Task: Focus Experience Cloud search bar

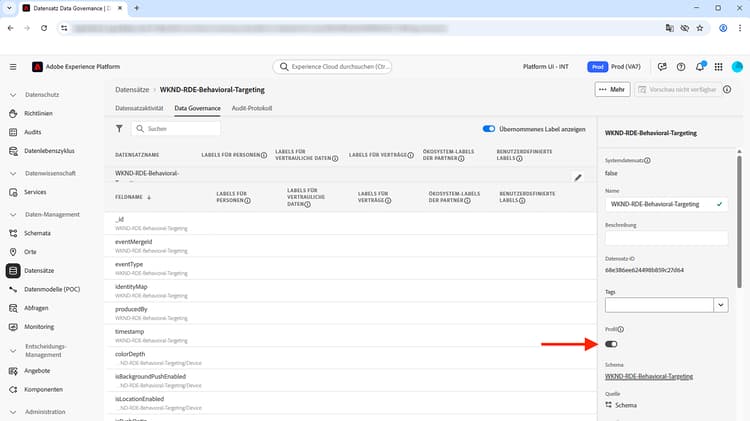Action: [332, 66]
